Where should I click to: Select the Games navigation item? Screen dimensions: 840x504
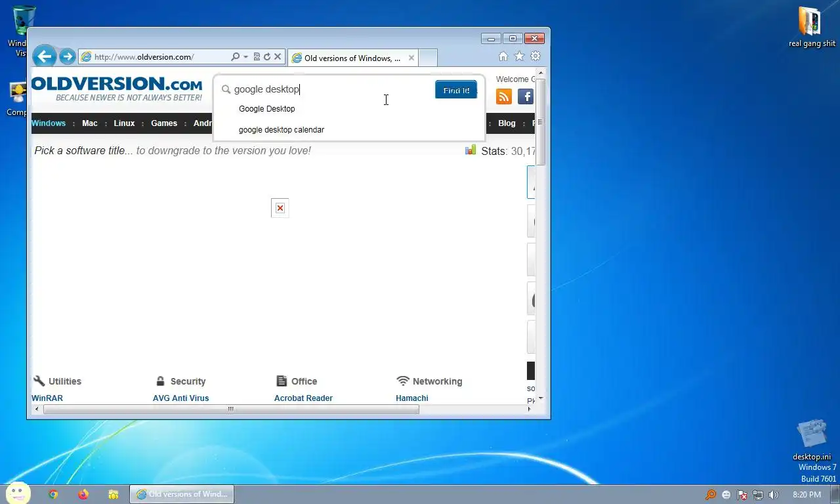[x=164, y=123]
